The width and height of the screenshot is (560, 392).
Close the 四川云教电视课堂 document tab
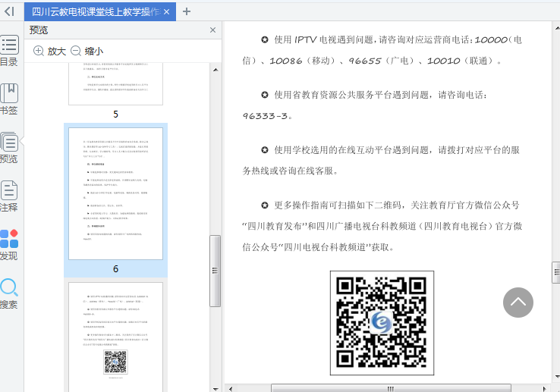166,12
